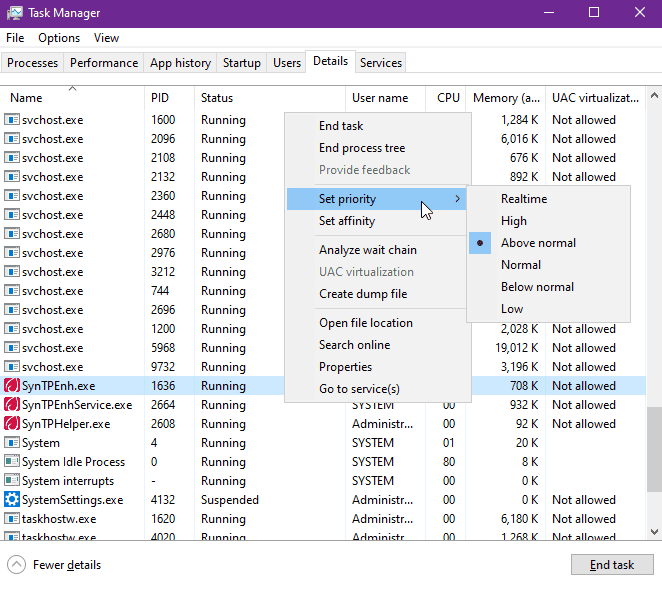
Task: Choose Search online
Action: click(x=378, y=345)
